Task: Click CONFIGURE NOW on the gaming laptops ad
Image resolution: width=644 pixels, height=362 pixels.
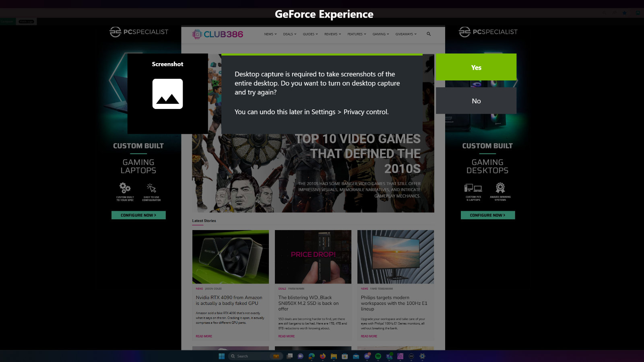Action: coord(138,215)
